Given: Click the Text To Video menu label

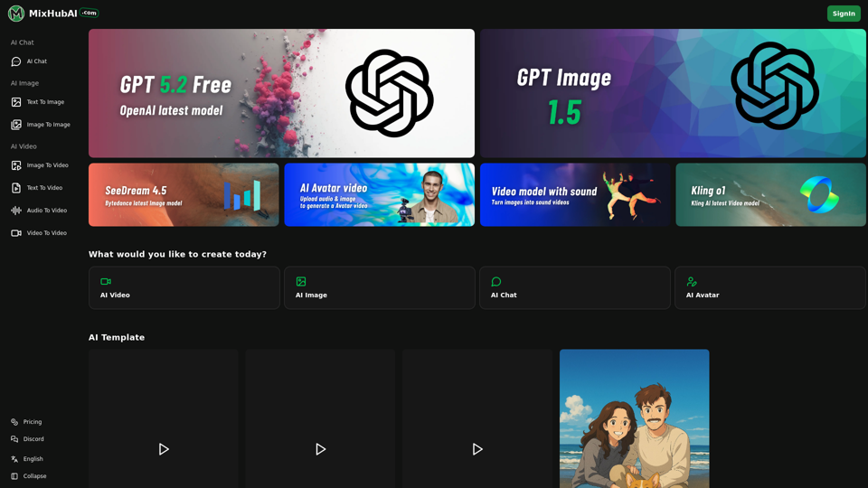Looking at the screenshot, I should pos(44,188).
